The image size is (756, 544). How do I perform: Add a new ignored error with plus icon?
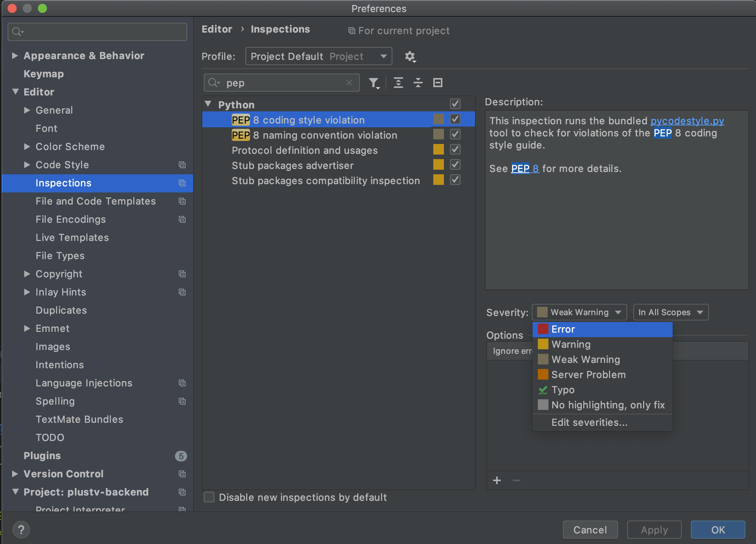[x=497, y=480]
